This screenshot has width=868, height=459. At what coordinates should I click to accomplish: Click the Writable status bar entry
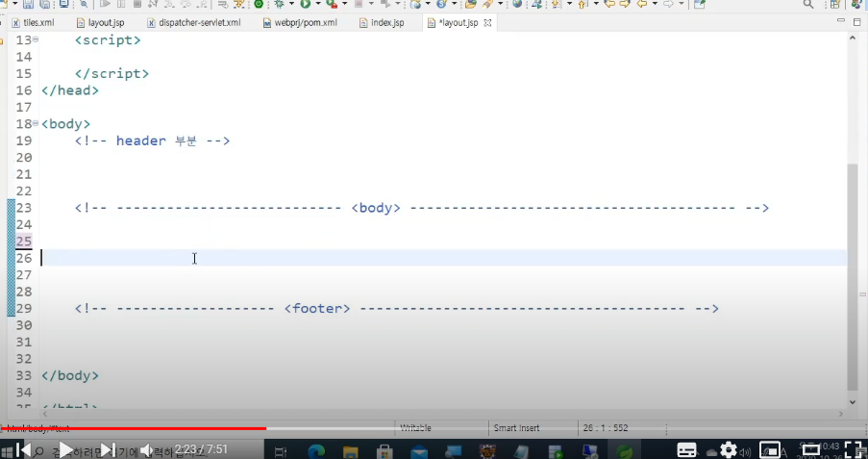point(415,428)
